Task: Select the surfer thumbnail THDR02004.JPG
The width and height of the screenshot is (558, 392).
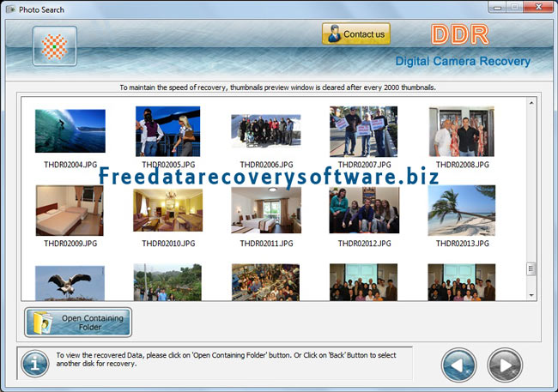Action: [x=70, y=131]
